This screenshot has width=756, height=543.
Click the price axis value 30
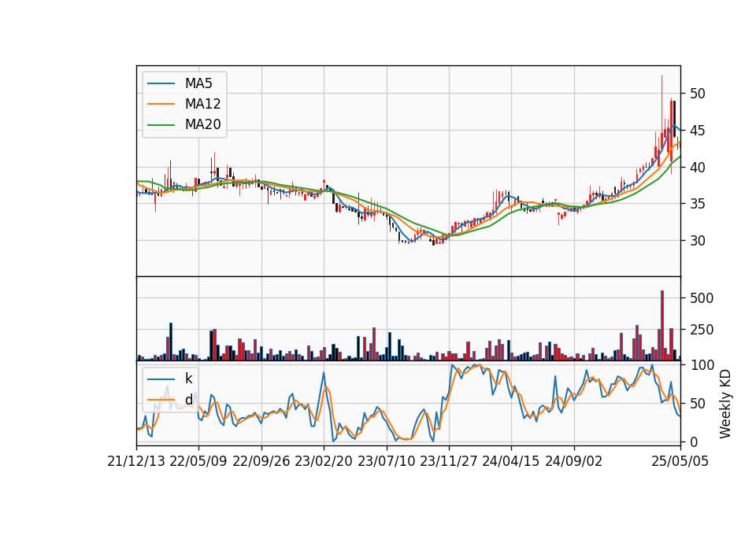[698, 241]
